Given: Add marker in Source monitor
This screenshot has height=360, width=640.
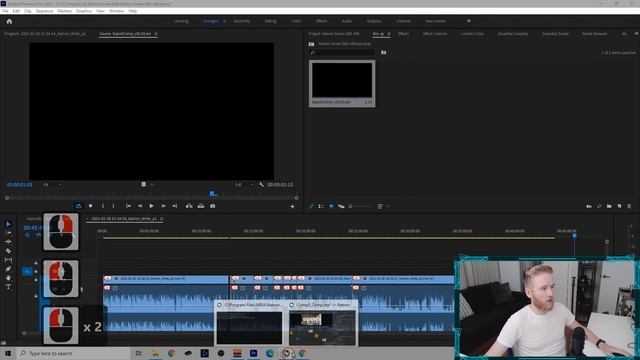Looking at the screenshot, I should pos(91,206).
